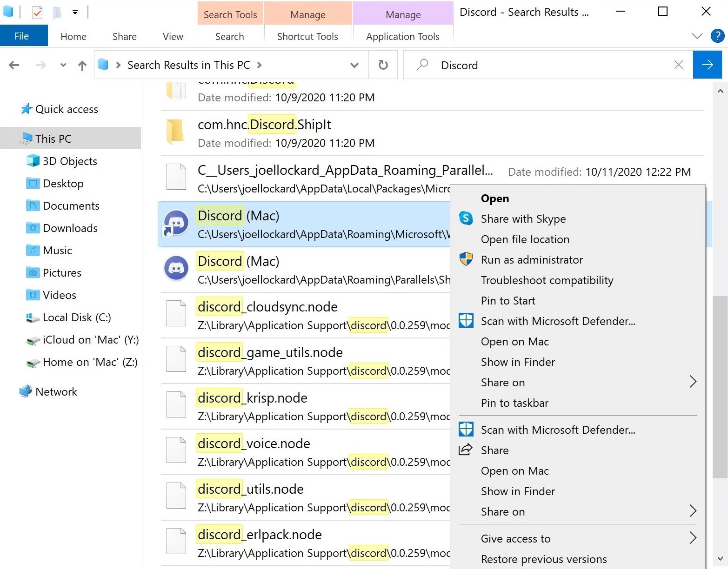728x569 pixels.
Task: Click the Help question mark icon
Action: (x=717, y=36)
